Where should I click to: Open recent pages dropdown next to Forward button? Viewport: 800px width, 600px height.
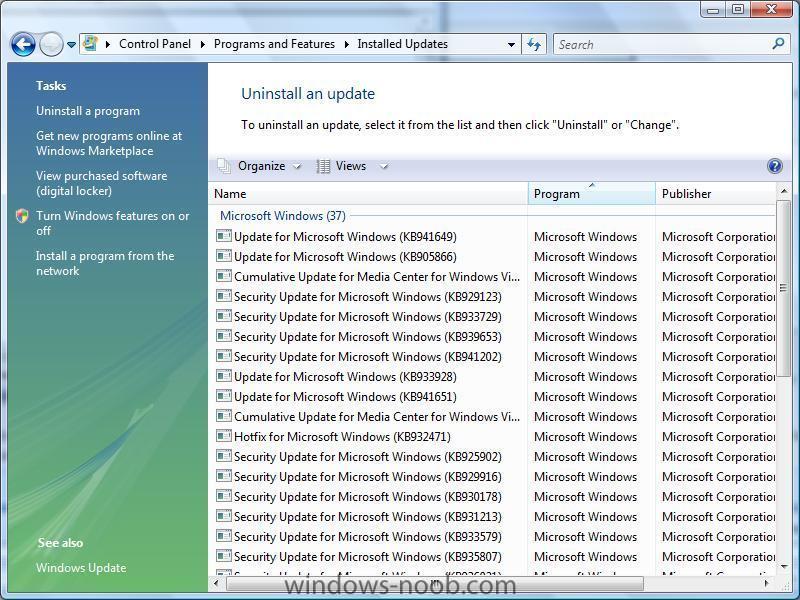pos(71,45)
